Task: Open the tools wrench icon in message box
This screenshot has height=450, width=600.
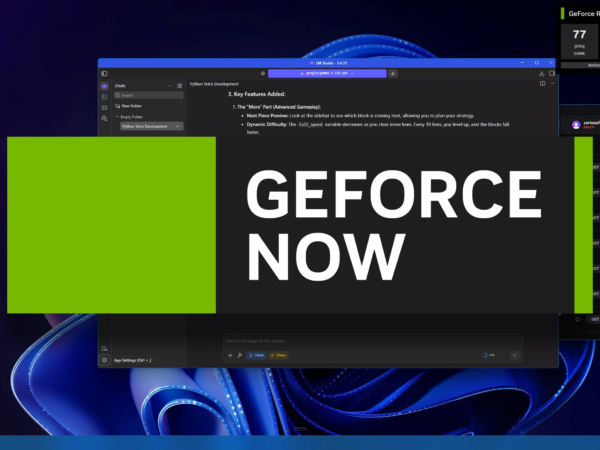Action: 240,355
